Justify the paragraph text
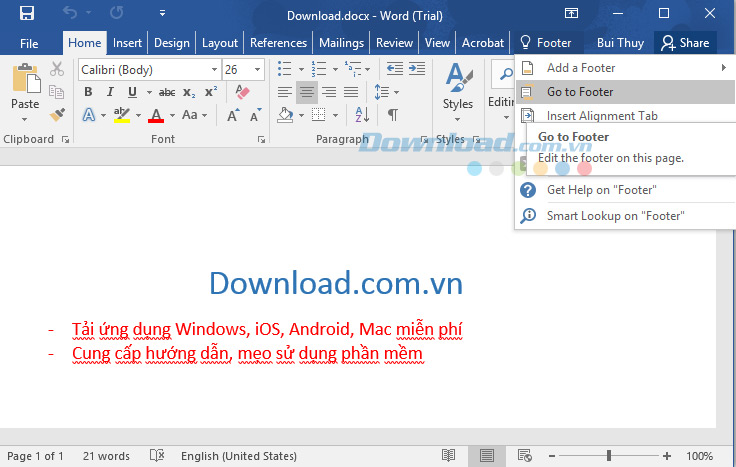 click(351, 92)
